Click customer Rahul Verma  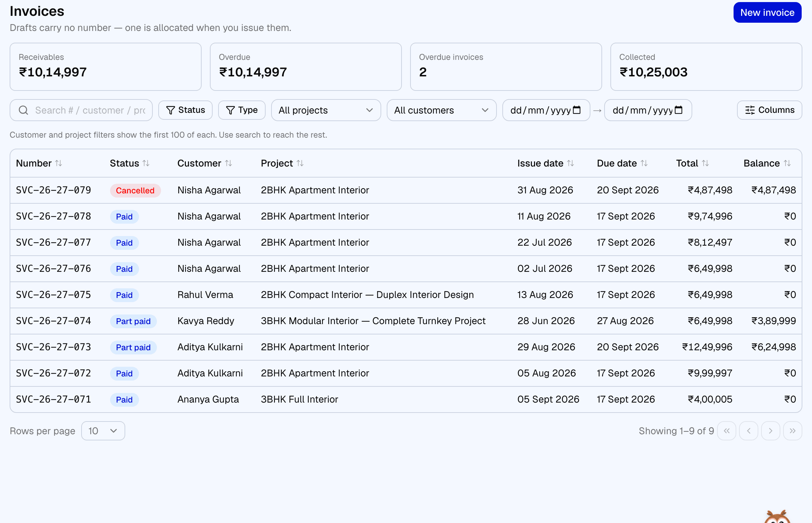click(x=205, y=295)
